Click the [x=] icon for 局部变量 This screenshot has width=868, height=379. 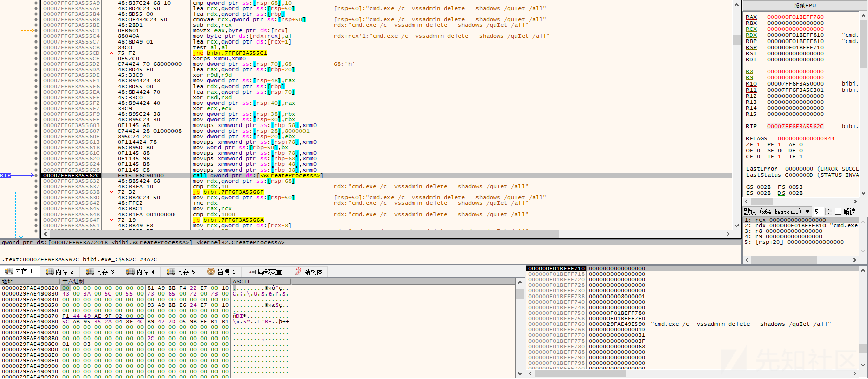251,272
